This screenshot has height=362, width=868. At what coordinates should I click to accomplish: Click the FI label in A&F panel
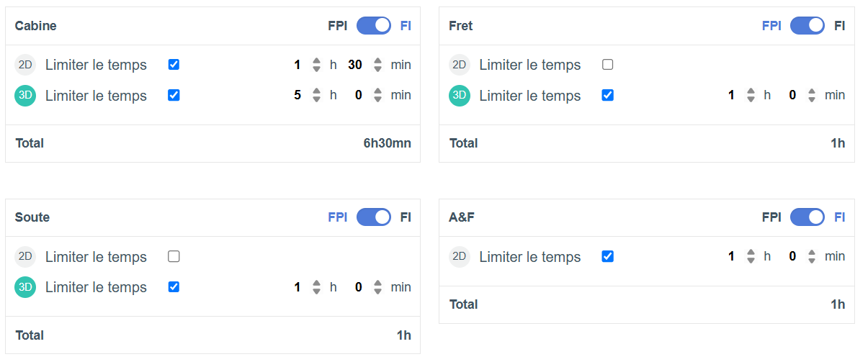tap(840, 217)
